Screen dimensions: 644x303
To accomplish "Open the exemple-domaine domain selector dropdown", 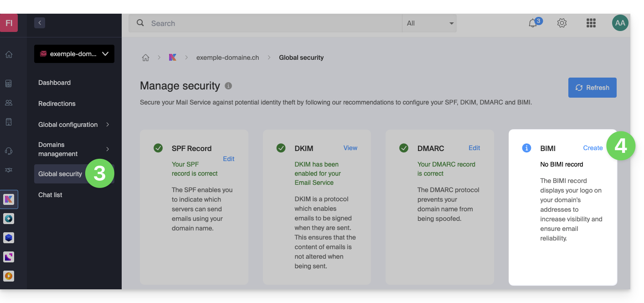I will (x=74, y=54).
